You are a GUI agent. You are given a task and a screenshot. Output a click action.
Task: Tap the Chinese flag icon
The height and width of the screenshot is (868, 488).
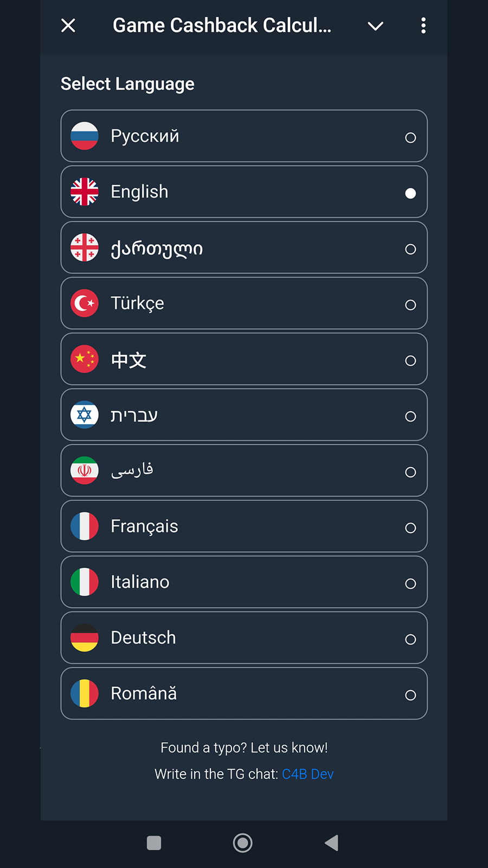pyautogui.click(x=85, y=359)
